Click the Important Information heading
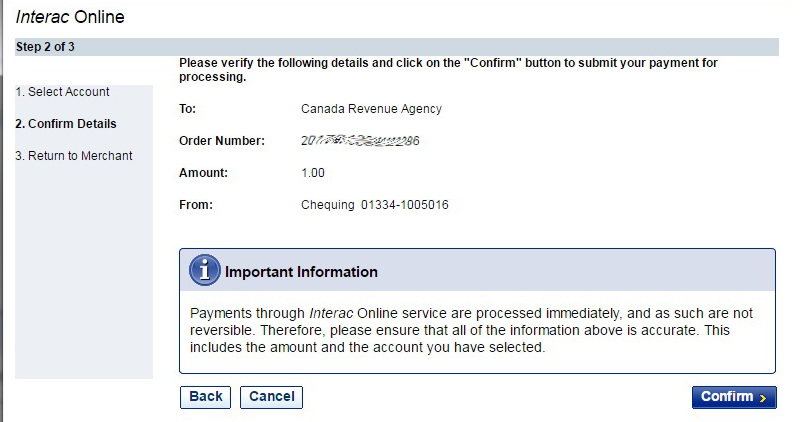 (301, 272)
